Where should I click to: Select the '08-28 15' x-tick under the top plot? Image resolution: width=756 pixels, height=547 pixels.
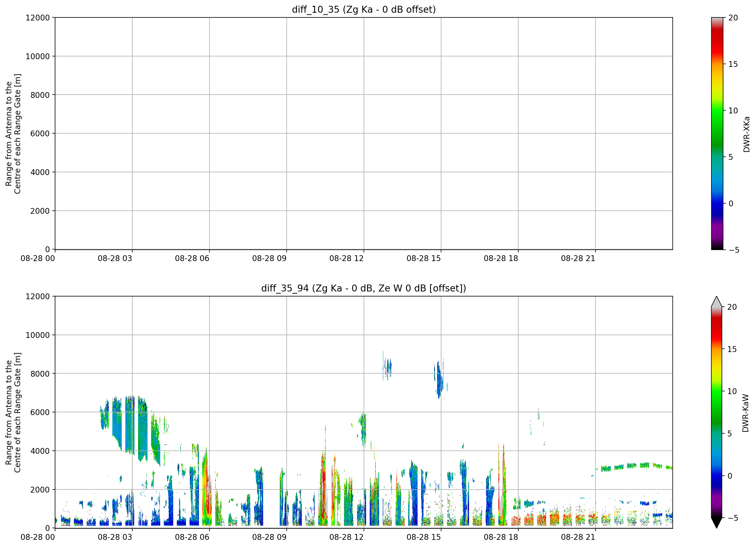(424, 259)
